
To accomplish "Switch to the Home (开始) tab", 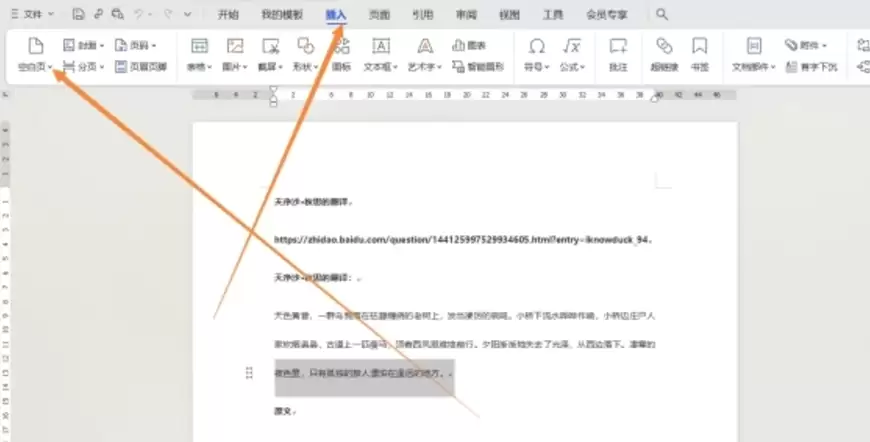I will [x=228, y=15].
